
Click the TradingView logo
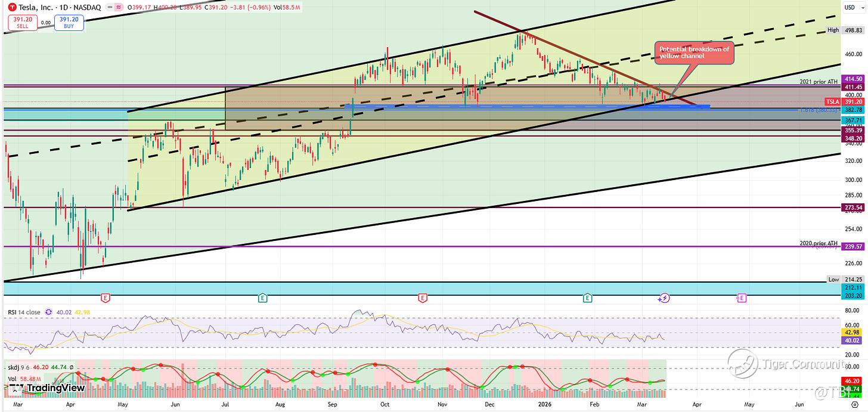pyautogui.click(x=48, y=388)
